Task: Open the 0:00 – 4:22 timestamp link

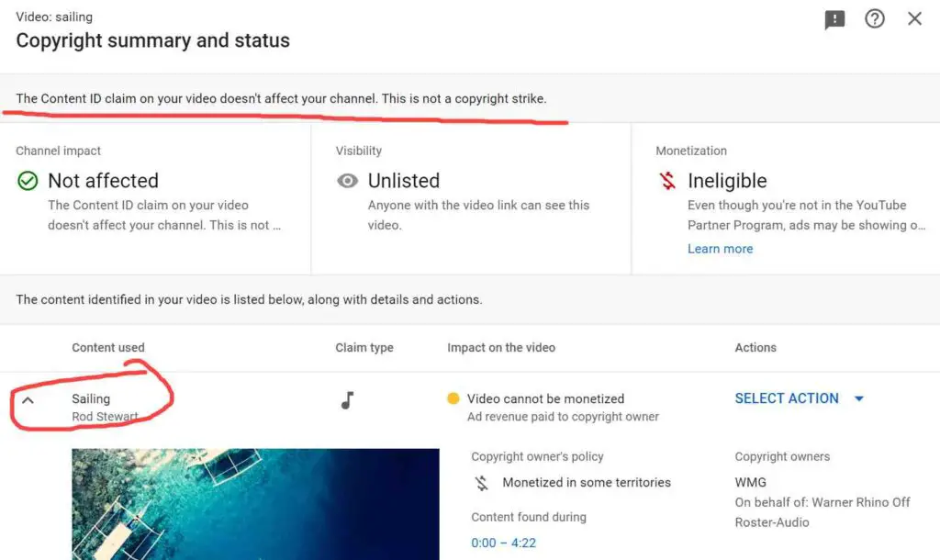Action: click(x=504, y=543)
